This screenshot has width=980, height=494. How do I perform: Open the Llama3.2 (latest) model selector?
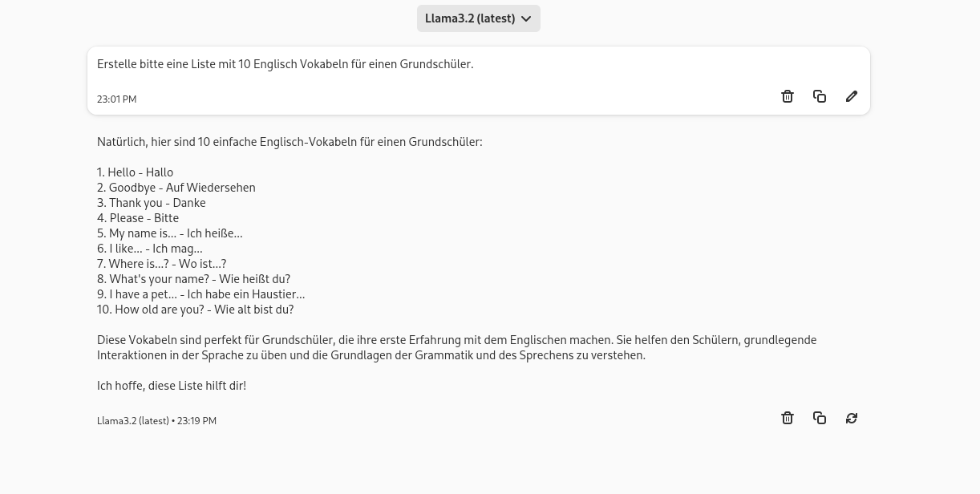[x=470, y=18]
